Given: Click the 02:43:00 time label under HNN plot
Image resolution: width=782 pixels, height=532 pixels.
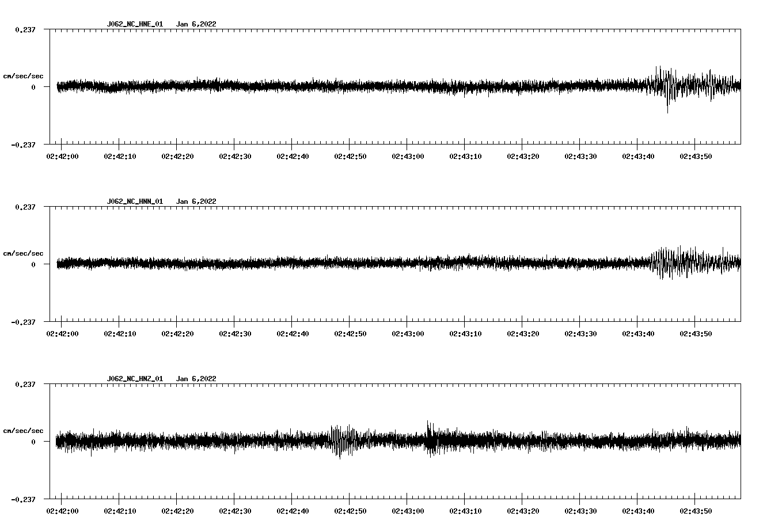Looking at the screenshot, I should [408, 333].
